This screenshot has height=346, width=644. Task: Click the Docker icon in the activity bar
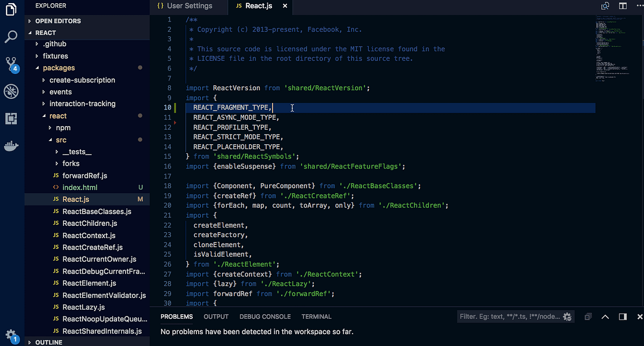click(11, 145)
